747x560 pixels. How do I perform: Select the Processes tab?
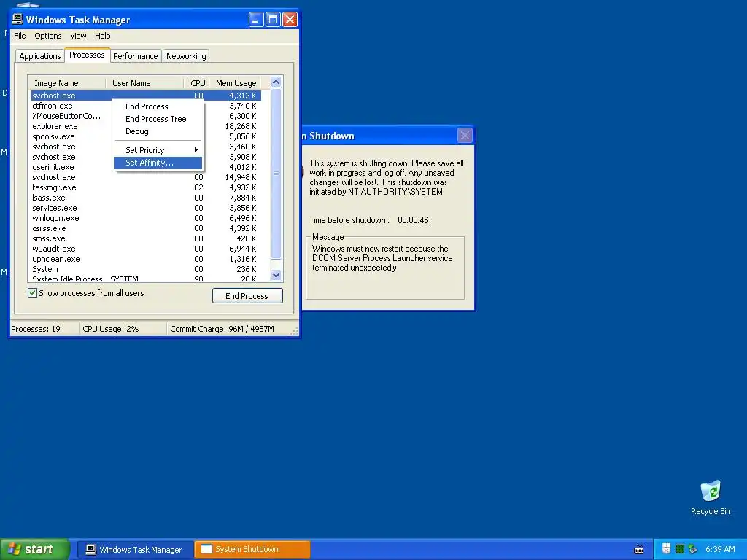pyautogui.click(x=87, y=55)
